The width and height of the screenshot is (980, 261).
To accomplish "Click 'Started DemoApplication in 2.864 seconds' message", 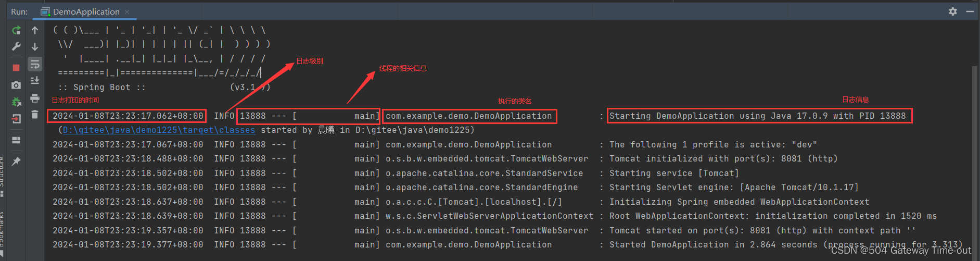I will coord(786,244).
